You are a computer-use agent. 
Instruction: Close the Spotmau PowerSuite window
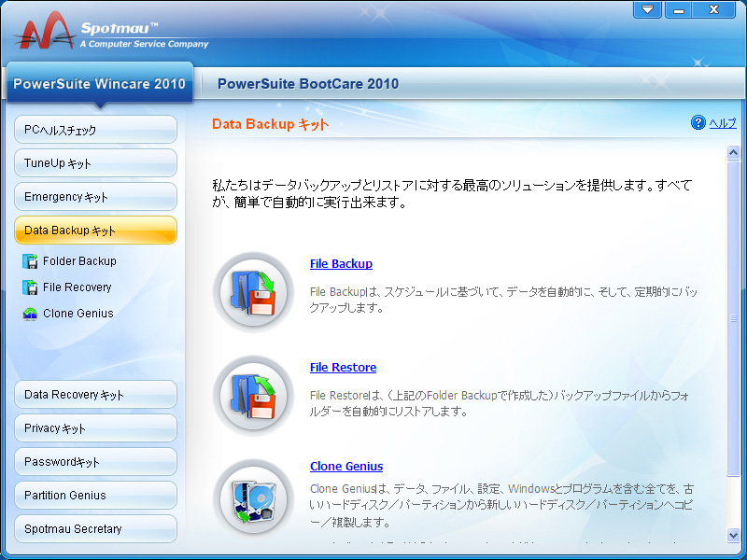click(x=713, y=9)
